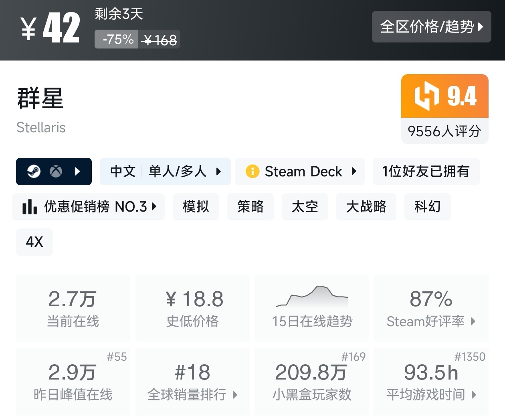Open the 全球销量排行 #18 ranking
This screenshot has width=505, height=420.
coord(192,382)
